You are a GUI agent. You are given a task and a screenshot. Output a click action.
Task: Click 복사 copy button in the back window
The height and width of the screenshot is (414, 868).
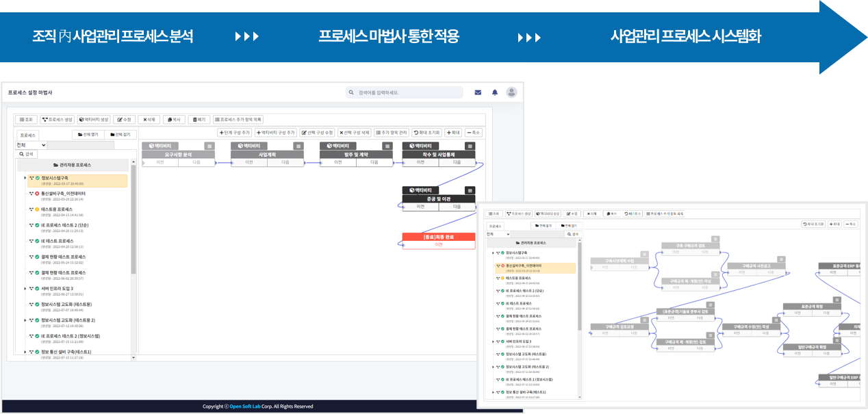click(x=175, y=119)
